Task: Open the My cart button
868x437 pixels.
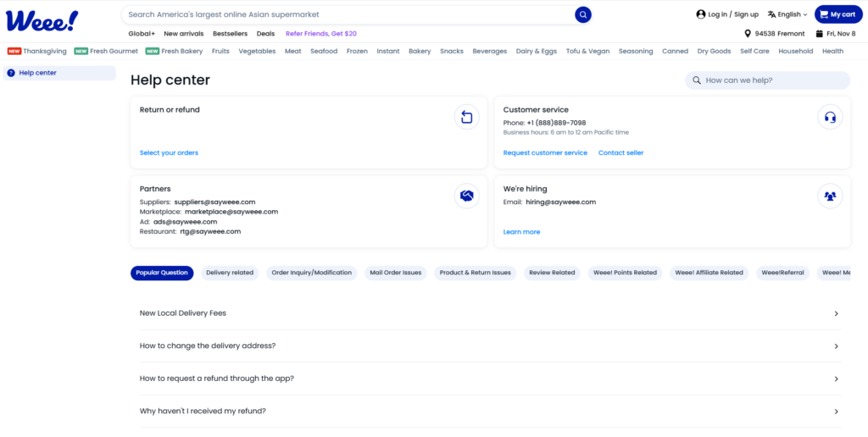Action: point(838,14)
